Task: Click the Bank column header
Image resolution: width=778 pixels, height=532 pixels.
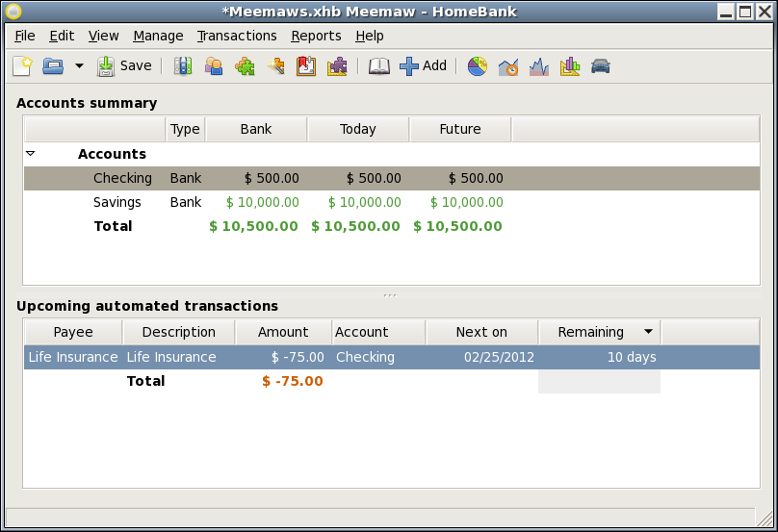Action: point(256,130)
